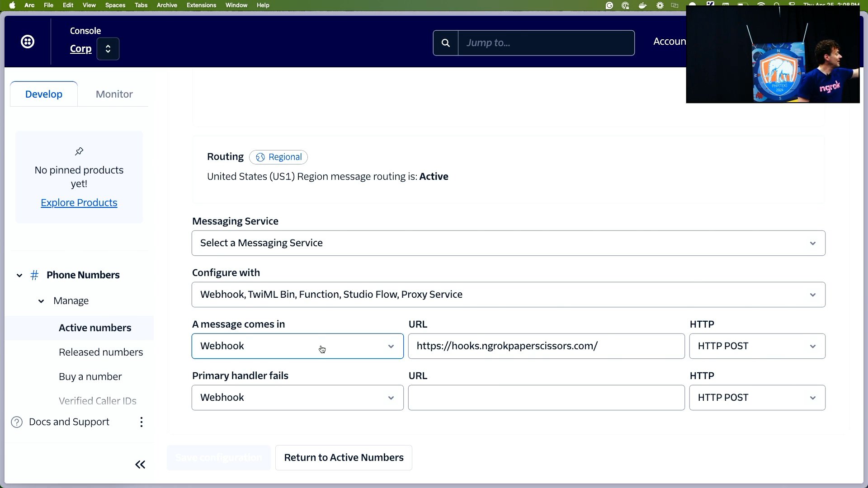Click the pin icon in pinned products
Viewport: 868px width, 488px height.
[79, 151]
